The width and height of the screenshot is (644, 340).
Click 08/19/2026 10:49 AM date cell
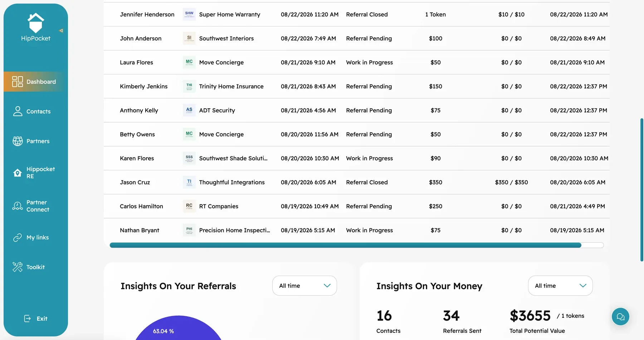click(309, 206)
